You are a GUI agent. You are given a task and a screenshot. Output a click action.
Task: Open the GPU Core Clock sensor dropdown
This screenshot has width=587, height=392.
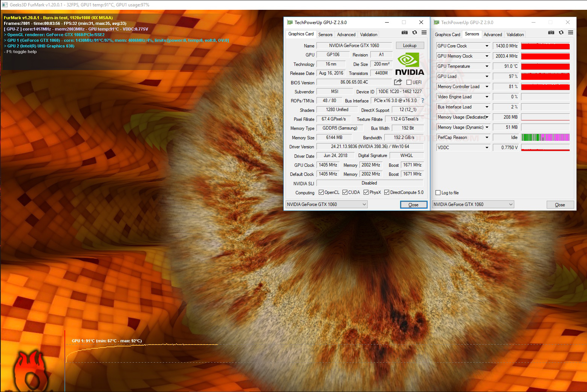[x=487, y=46]
